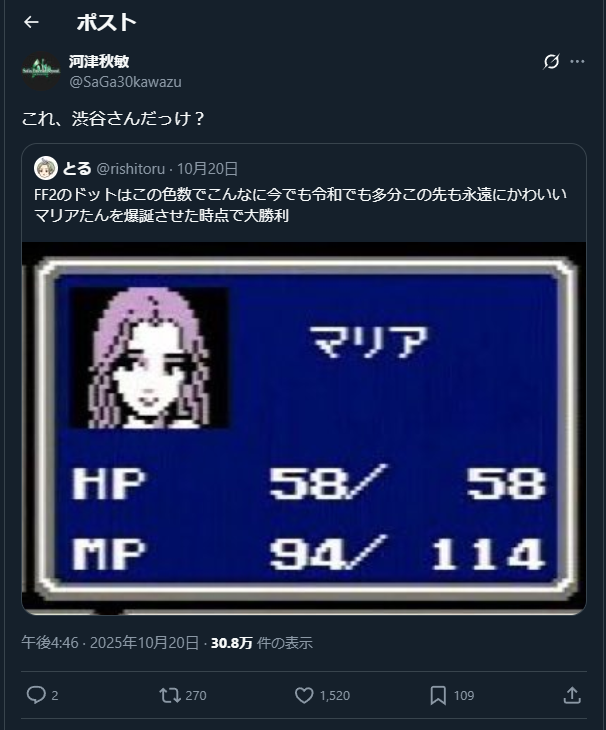Click the Grok slash-circle icon
606x730 pixels.
[551, 61]
